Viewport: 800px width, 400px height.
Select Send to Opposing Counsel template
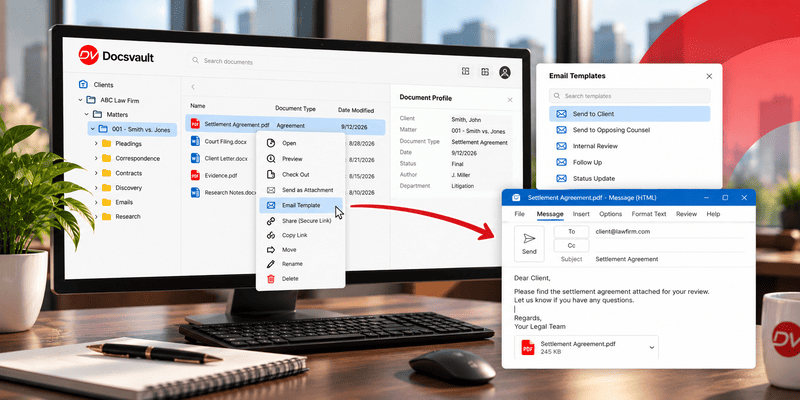tap(630, 130)
